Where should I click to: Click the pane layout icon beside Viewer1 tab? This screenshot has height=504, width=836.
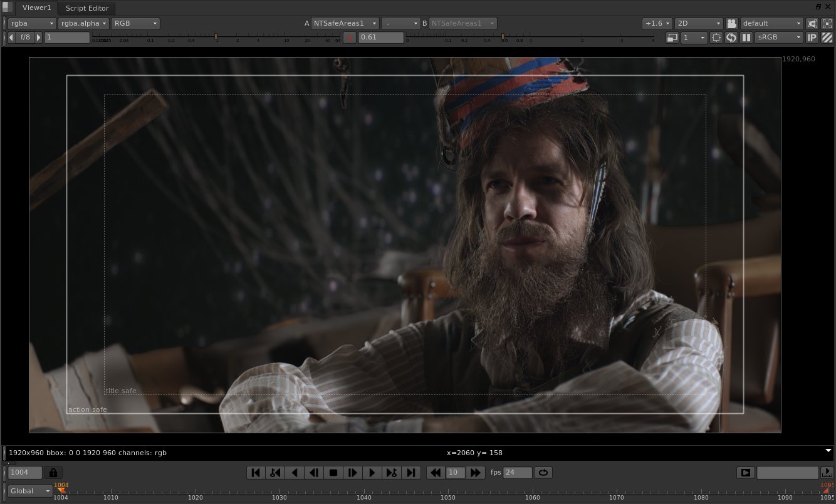tap(8, 8)
